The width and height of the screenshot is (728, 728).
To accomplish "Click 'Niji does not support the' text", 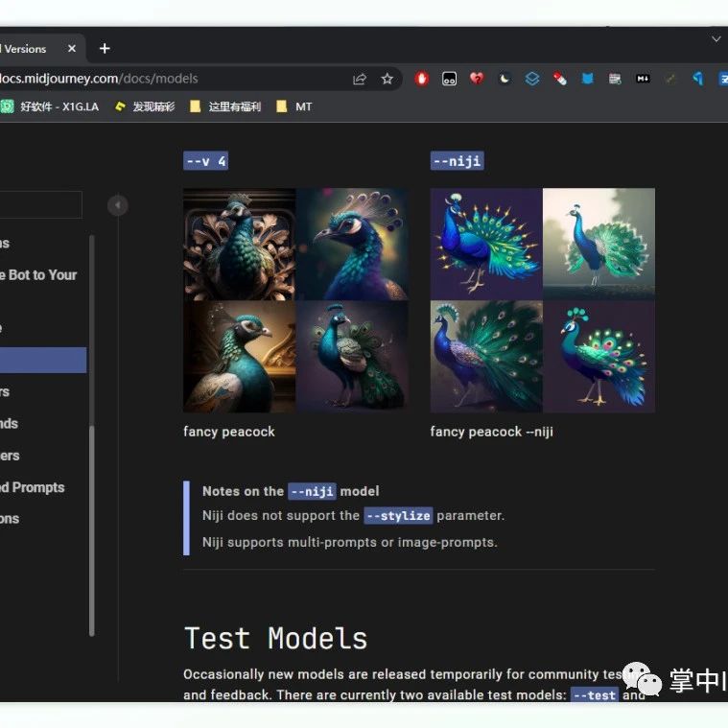I will [x=281, y=515].
